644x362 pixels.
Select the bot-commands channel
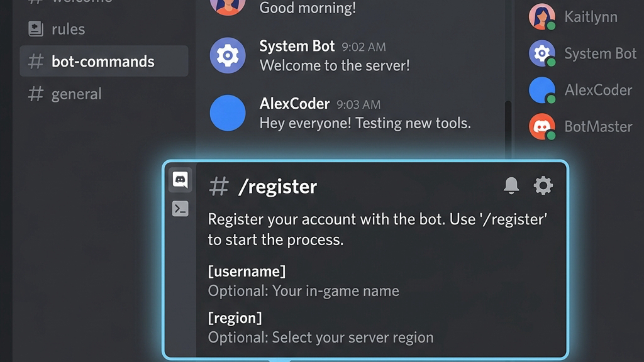[x=104, y=61]
